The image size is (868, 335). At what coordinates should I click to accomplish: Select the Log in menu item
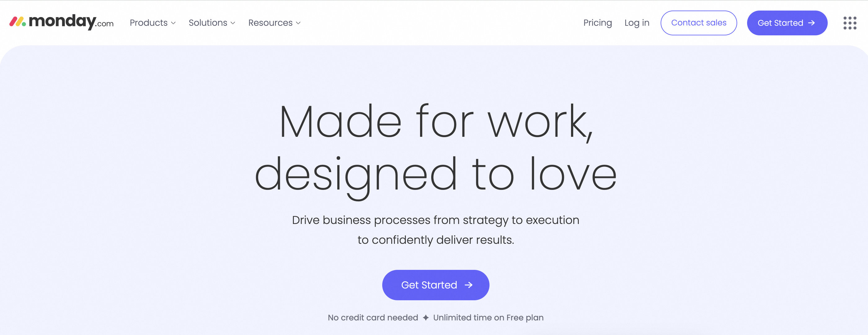tap(637, 23)
